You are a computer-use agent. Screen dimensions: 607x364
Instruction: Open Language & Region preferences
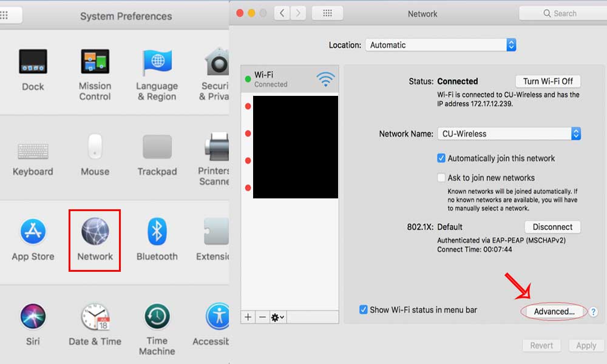[157, 75]
